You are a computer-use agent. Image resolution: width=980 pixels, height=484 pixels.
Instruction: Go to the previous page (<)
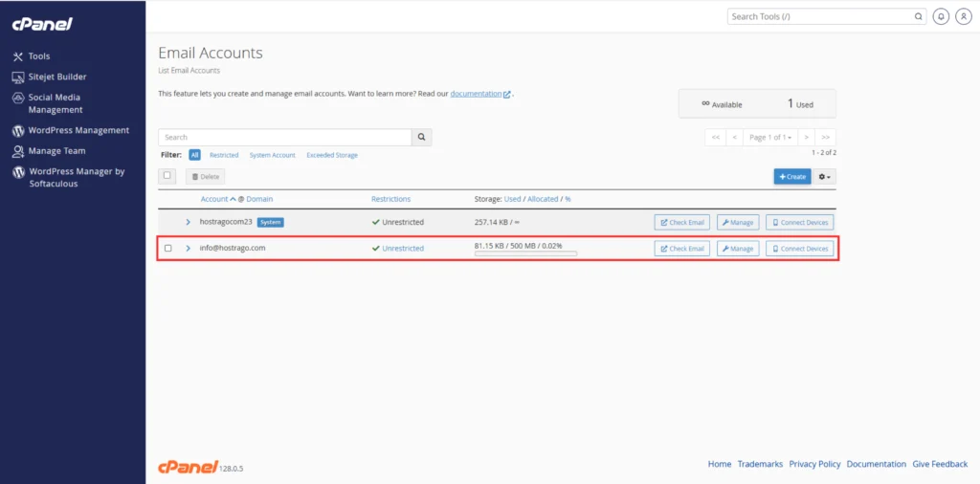tap(735, 138)
